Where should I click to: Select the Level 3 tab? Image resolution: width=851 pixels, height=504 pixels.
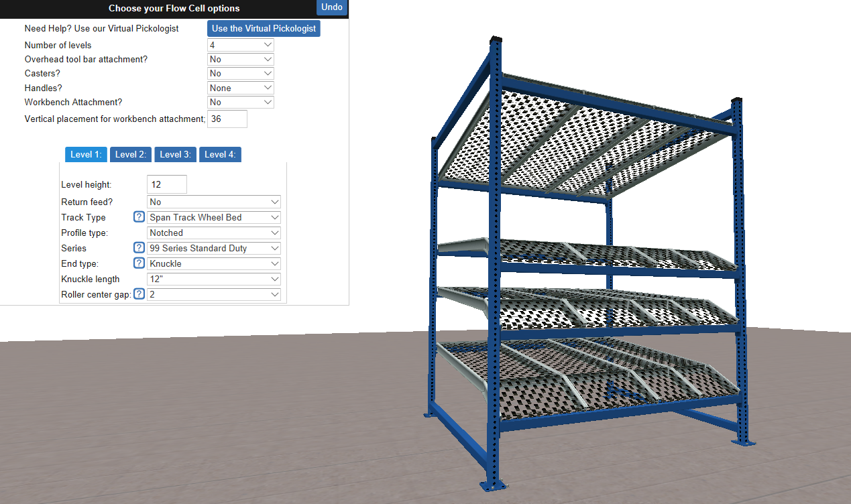[175, 154]
